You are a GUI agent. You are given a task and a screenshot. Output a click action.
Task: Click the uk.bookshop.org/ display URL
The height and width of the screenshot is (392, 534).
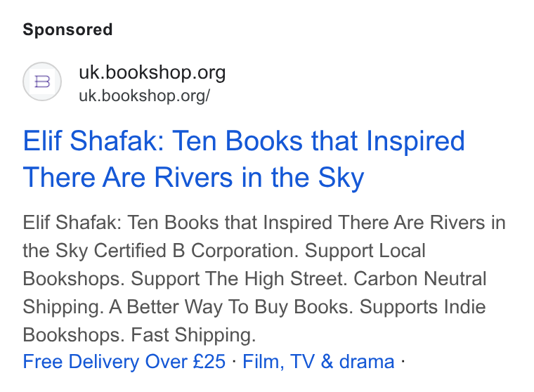tap(145, 96)
